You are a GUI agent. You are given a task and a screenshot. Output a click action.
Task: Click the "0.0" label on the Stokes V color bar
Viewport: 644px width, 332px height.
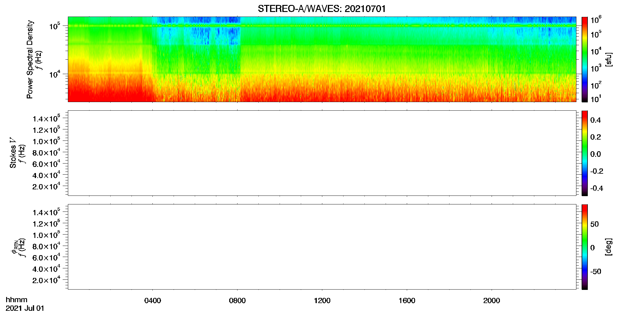pos(595,154)
